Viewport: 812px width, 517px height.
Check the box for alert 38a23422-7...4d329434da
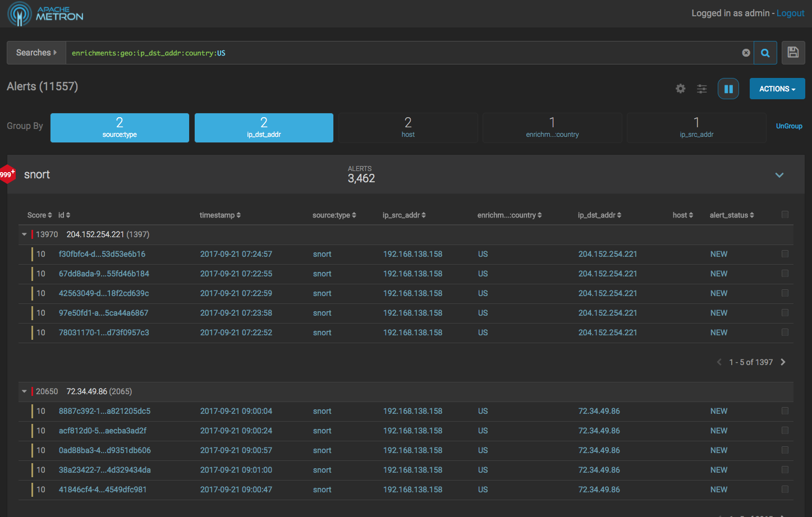(x=785, y=470)
